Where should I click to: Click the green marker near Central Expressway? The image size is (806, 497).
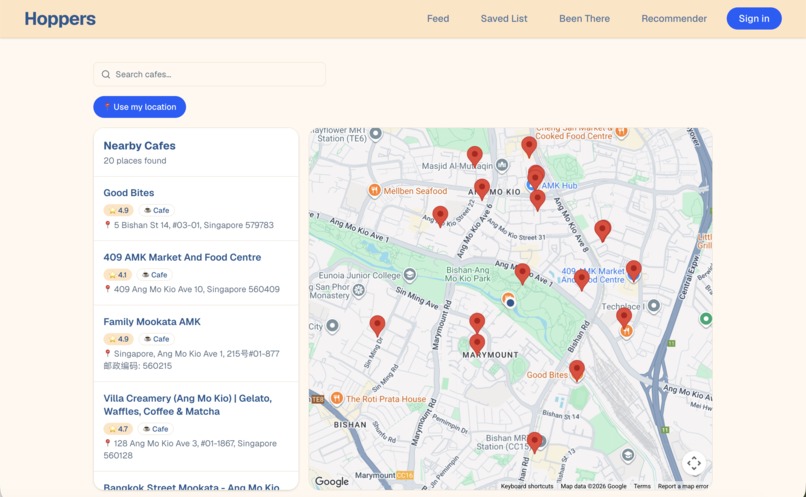706,319
